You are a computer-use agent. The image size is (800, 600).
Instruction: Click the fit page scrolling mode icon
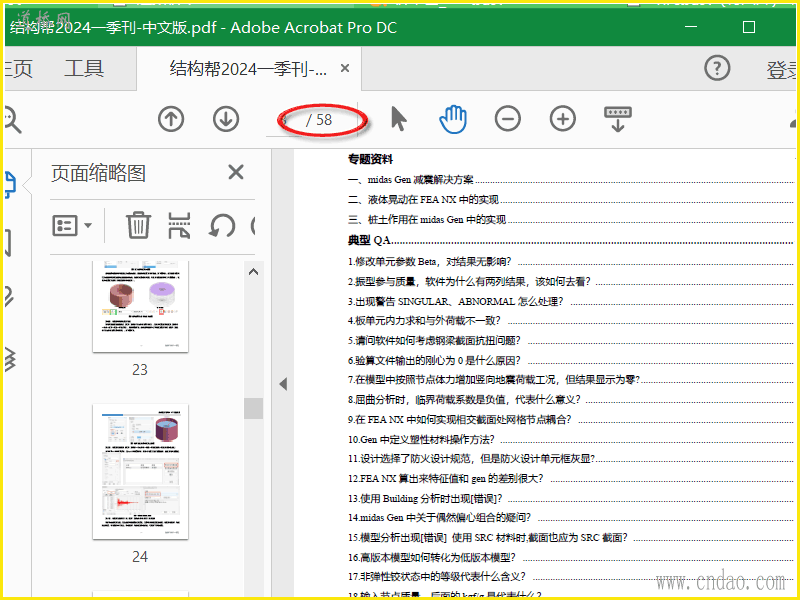tap(617, 119)
